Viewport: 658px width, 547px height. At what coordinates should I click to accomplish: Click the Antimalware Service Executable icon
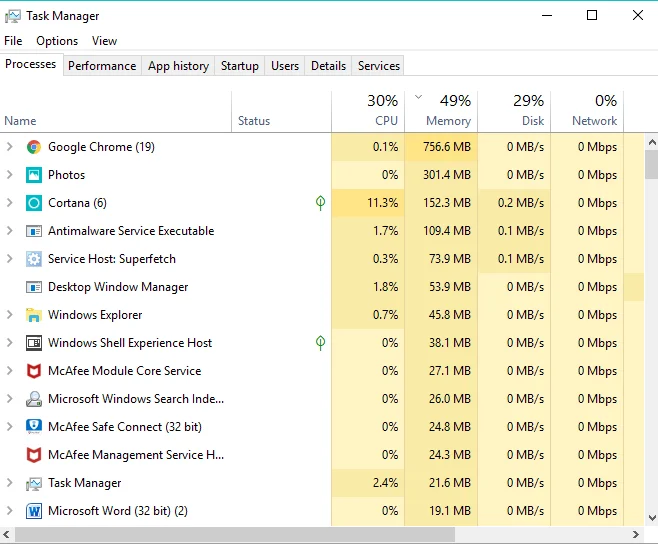[34, 231]
